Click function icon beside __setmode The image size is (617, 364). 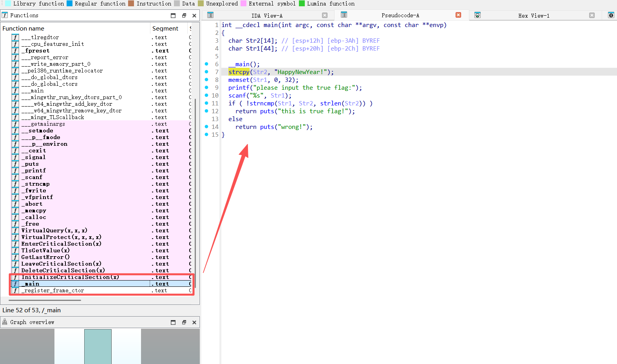coord(15,130)
